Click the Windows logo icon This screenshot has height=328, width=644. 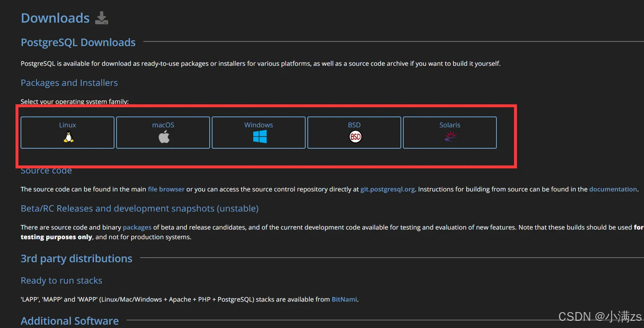click(260, 137)
